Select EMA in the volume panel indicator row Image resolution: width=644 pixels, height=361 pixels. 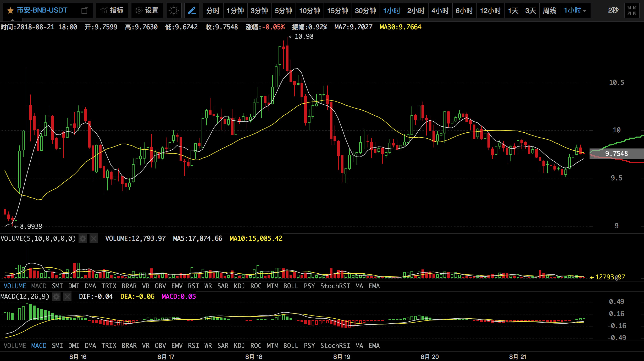[x=374, y=286]
